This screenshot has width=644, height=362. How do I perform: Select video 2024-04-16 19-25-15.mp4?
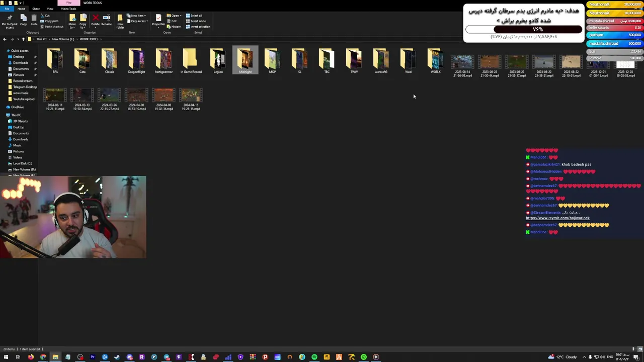click(x=191, y=100)
